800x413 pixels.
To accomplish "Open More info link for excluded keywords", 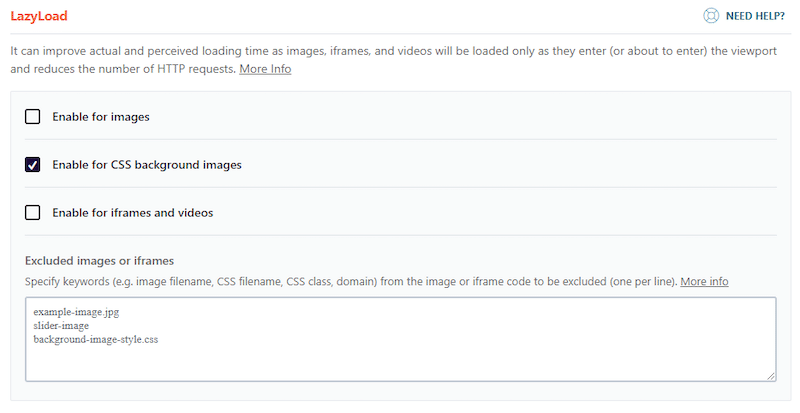I will pos(704,282).
